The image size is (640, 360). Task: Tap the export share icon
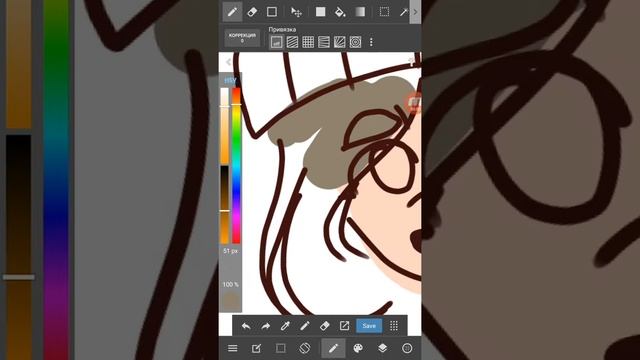click(344, 326)
